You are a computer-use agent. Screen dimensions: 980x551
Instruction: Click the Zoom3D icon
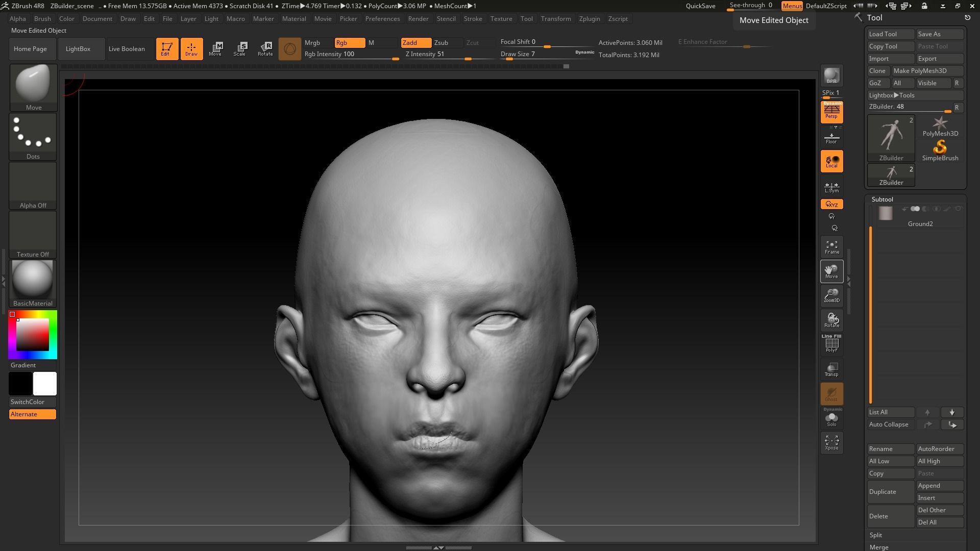tap(831, 296)
